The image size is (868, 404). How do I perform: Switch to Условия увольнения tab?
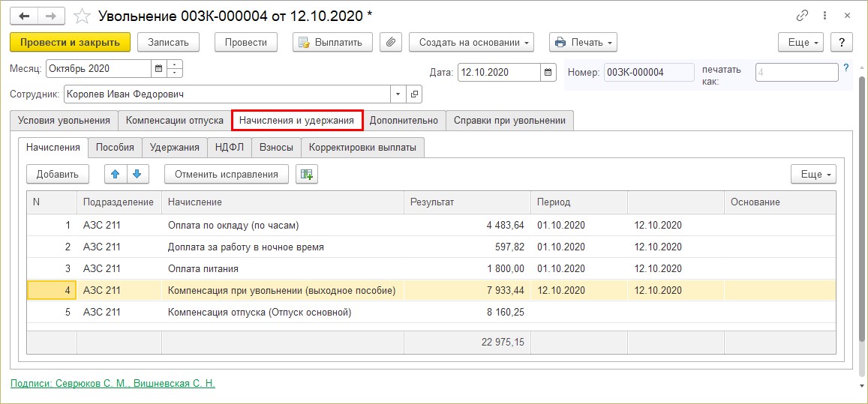click(x=65, y=121)
